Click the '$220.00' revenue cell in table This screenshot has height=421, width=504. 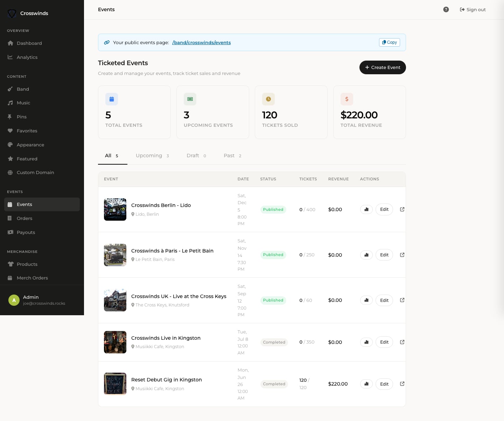tap(338, 384)
